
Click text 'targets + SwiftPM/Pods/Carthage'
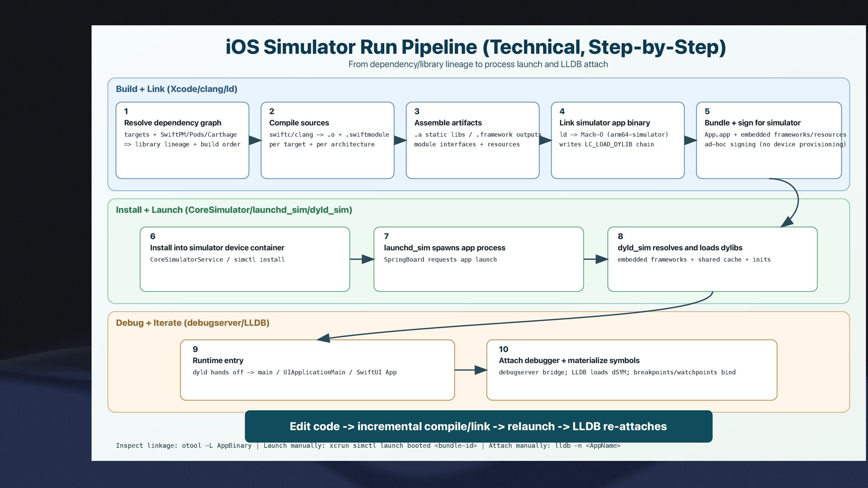180,135
